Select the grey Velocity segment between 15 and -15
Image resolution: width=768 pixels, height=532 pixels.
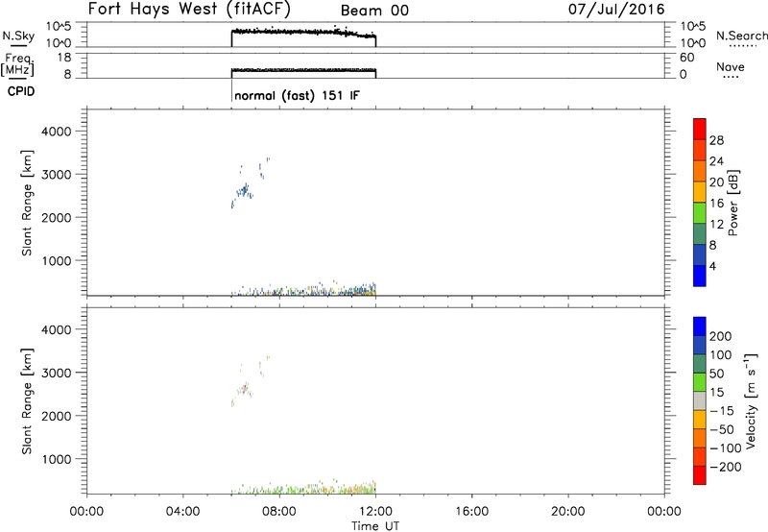(x=700, y=400)
